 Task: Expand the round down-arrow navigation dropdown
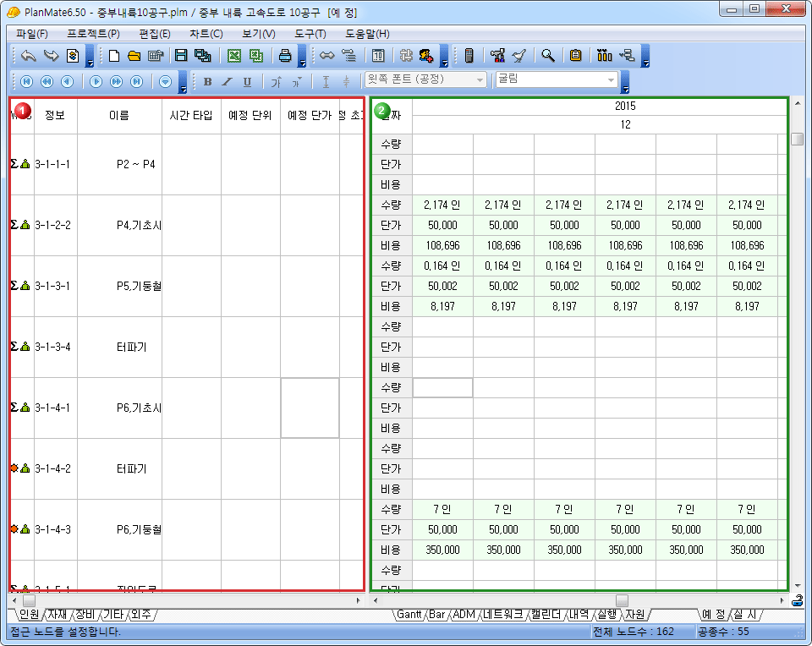click(166, 82)
